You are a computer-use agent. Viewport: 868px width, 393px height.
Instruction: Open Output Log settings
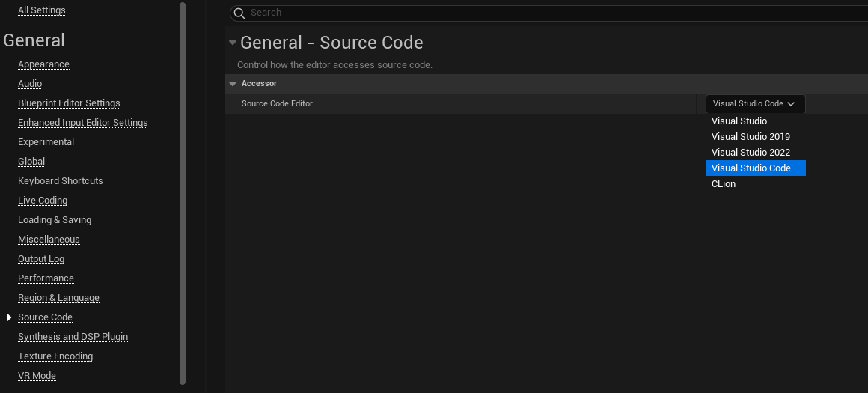click(x=41, y=258)
